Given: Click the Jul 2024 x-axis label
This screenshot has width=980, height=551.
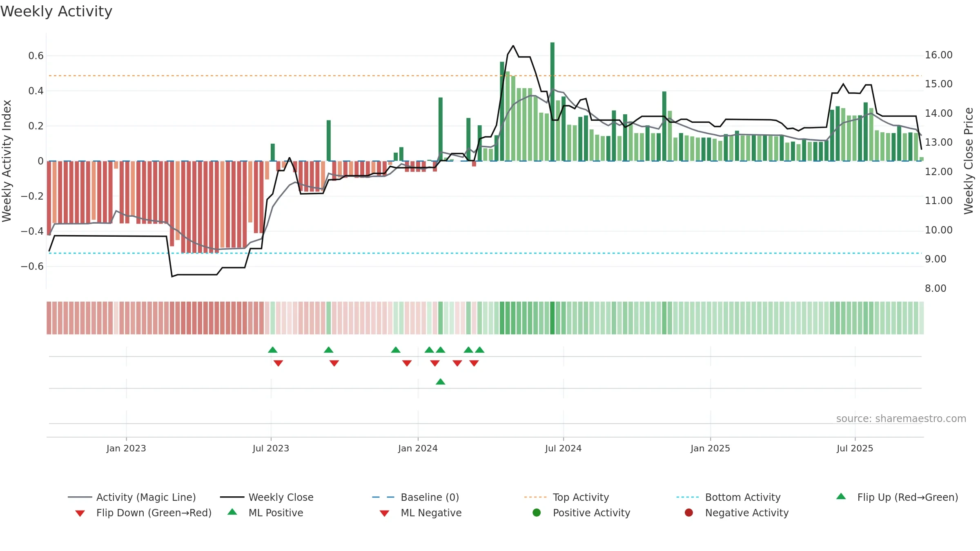Looking at the screenshot, I should (563, 448).
